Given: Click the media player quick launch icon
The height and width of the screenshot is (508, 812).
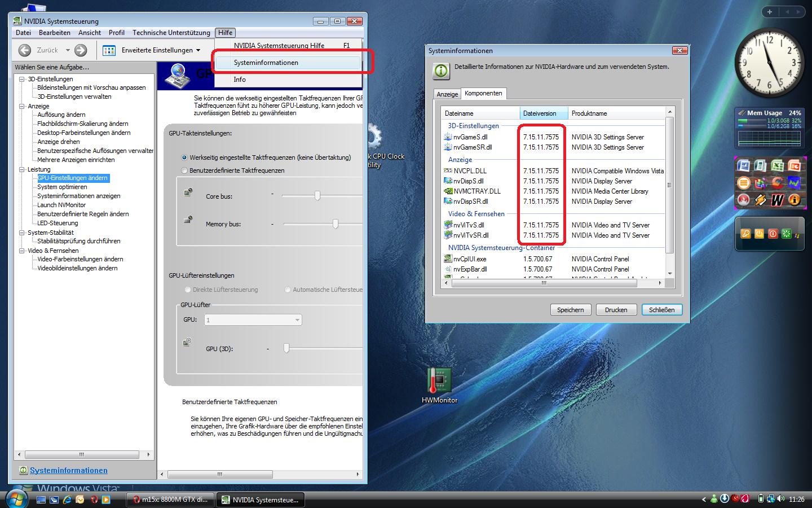Looking at the screenshot, I should click(106, 500).
